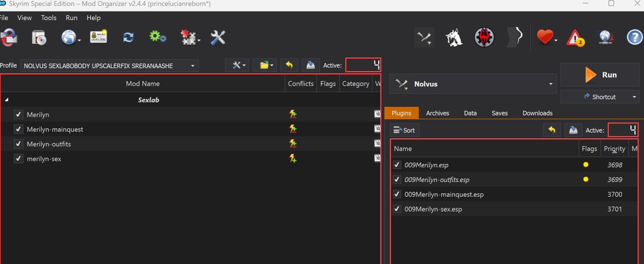The width and height of the screenshot is (644, 264).
Task: Open the File menu
Action: [4, 18]
